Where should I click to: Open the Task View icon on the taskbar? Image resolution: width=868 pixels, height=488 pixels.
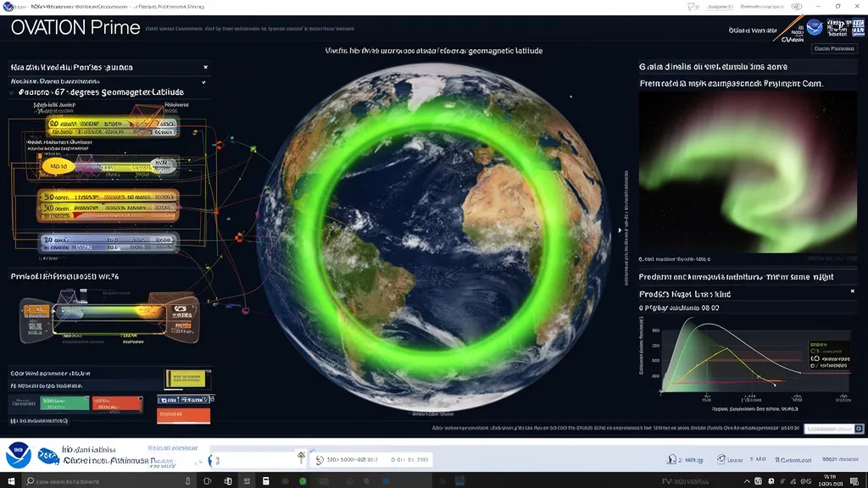tap(208, 481)
